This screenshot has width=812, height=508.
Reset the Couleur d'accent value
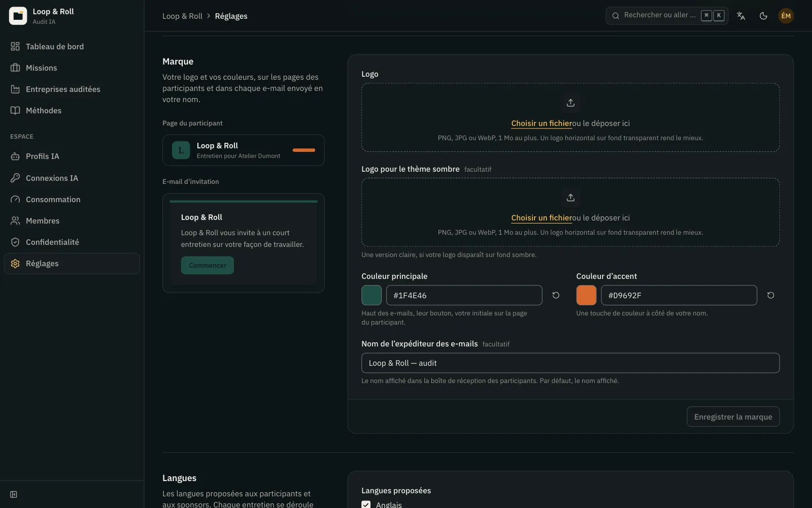pyautogui.click(x=770, y=295)
